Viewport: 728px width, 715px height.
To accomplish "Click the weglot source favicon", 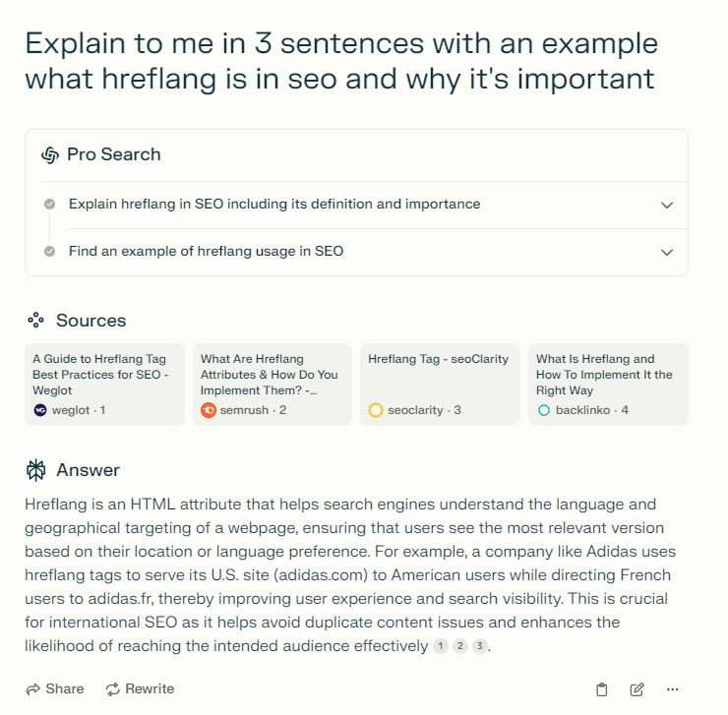I will point(40,410).
